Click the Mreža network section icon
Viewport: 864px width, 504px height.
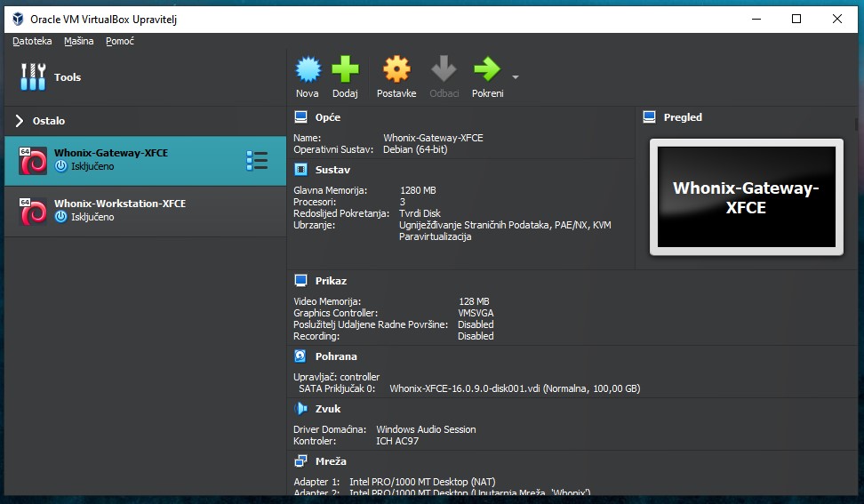(301, 461)
